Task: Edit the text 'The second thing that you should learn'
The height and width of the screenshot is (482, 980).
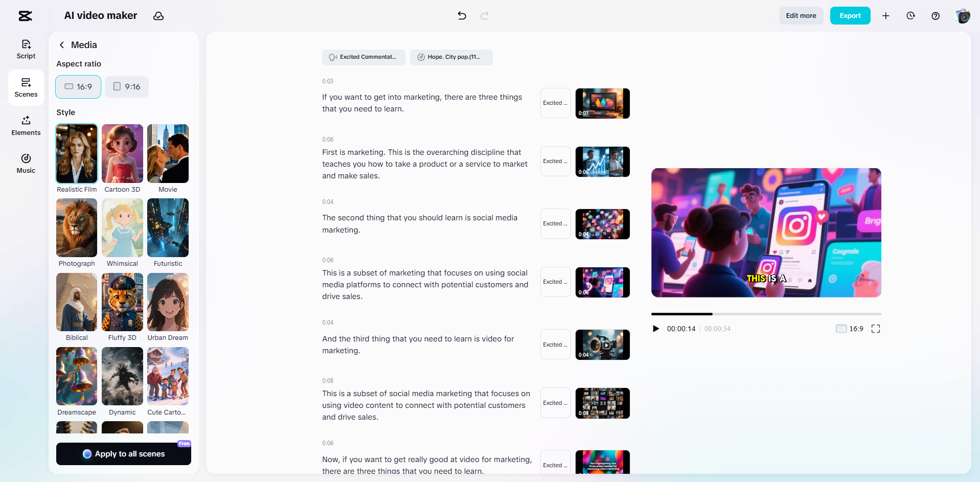Action: tap(420, 224)
